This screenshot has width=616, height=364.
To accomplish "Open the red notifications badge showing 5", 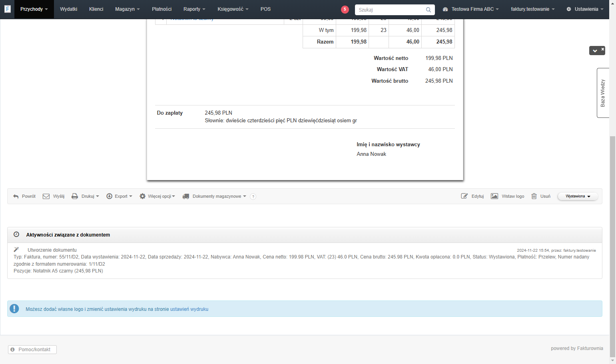I will [345, 10].
